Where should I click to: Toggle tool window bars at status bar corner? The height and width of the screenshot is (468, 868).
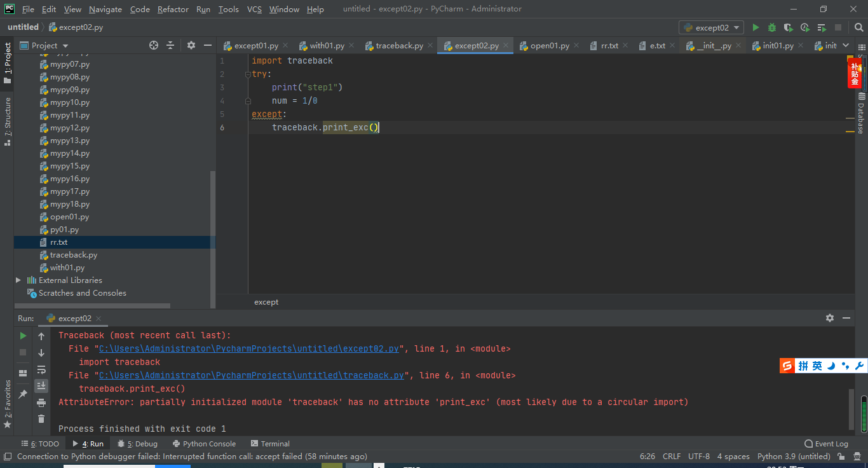(x=7, y=457)
